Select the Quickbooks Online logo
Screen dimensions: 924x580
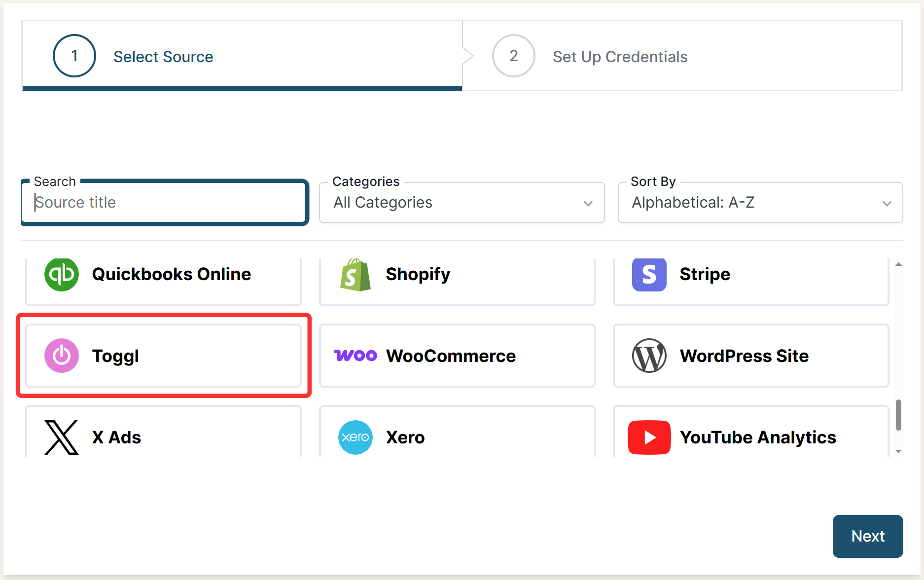tap(61, 274)
